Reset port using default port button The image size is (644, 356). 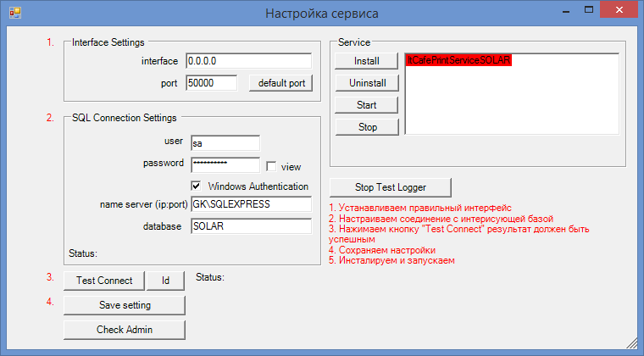[x=280, y=83]
